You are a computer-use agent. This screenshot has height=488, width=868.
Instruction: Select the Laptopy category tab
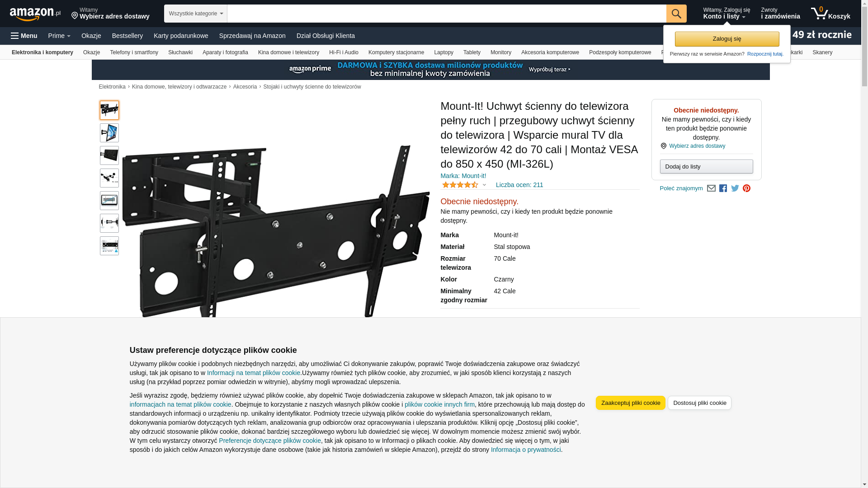coord(443,52)
